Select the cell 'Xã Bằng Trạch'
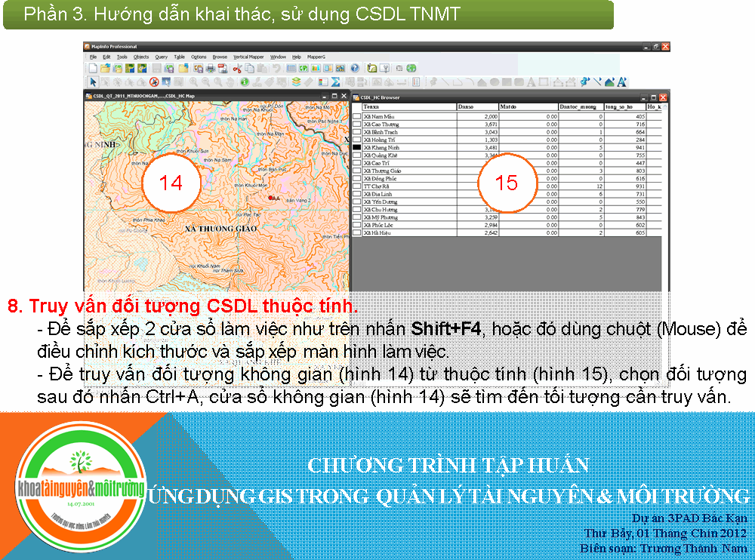The width and height of the screenshot is (755, 560). pyautogui.click(x=408, y=132)
